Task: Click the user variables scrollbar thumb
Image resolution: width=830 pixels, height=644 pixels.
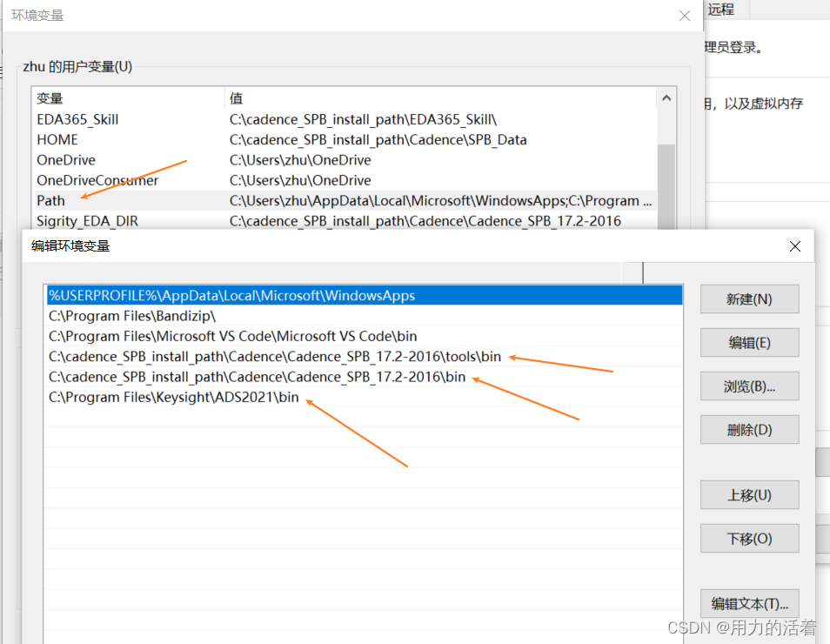Action: click(666, 186)
